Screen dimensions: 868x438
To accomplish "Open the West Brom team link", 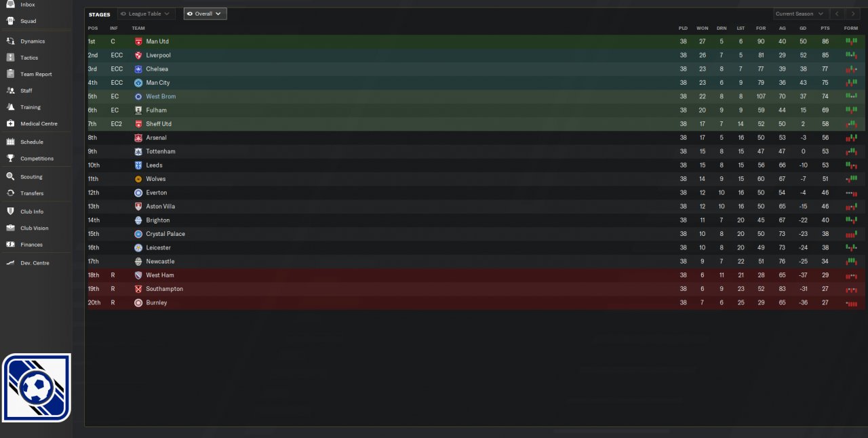I will (161, 96).
